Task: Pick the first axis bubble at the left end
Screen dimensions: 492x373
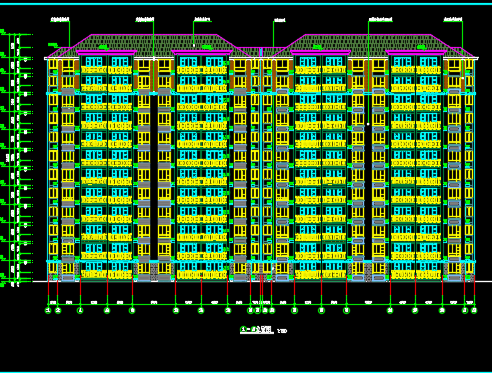Action: point(48,310)
